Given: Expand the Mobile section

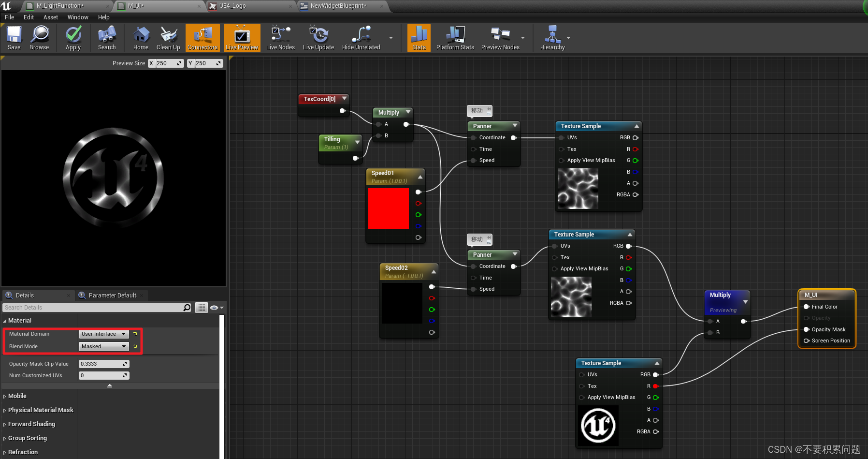Looking at the screenshot, I should pos(5,396).
